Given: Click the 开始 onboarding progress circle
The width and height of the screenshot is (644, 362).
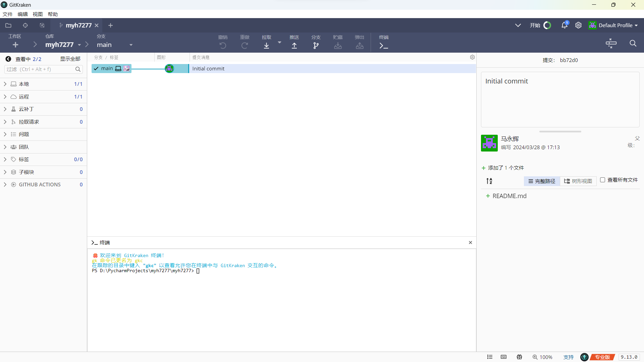Looking at the screenshot, I should [547, 25].
